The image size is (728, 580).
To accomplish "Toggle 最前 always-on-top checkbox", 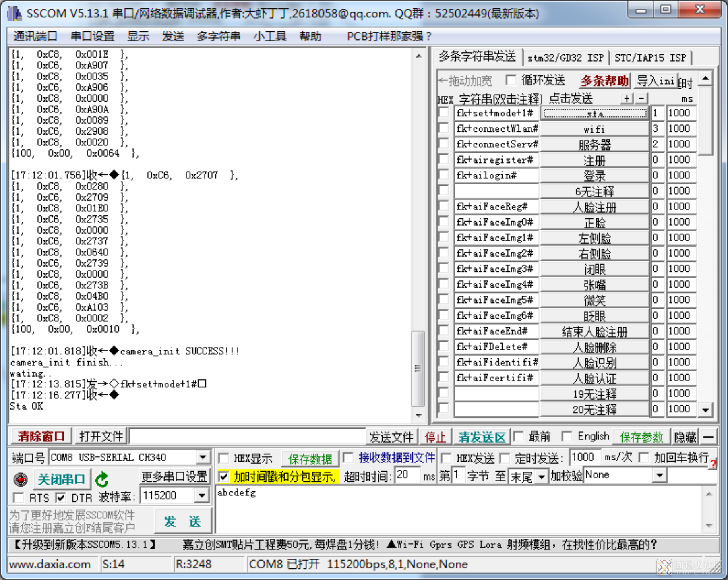I will click(x=518, y=436).
